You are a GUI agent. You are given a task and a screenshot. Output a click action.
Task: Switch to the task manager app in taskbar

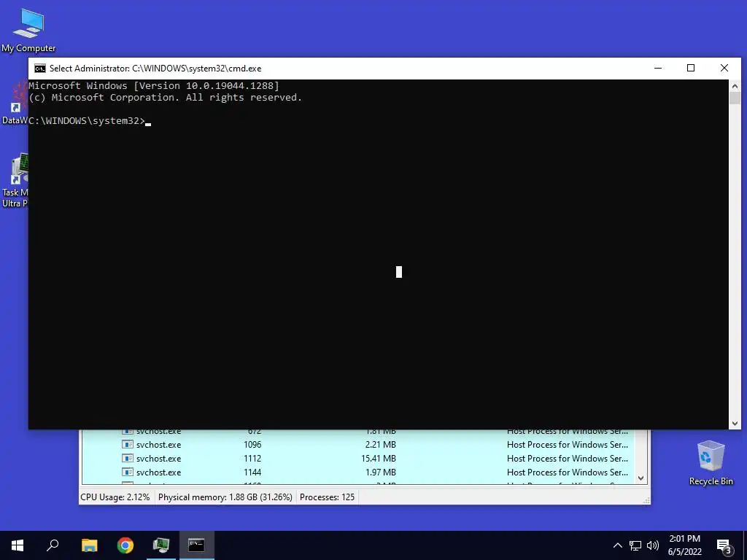(x=161, y=545)
